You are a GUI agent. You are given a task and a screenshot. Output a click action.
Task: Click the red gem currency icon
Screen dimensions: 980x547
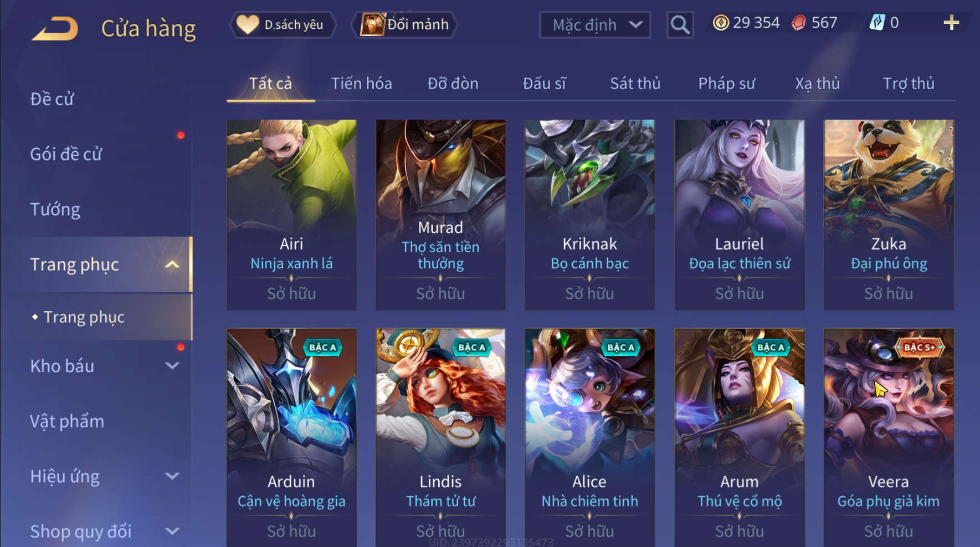click(798, 23)
